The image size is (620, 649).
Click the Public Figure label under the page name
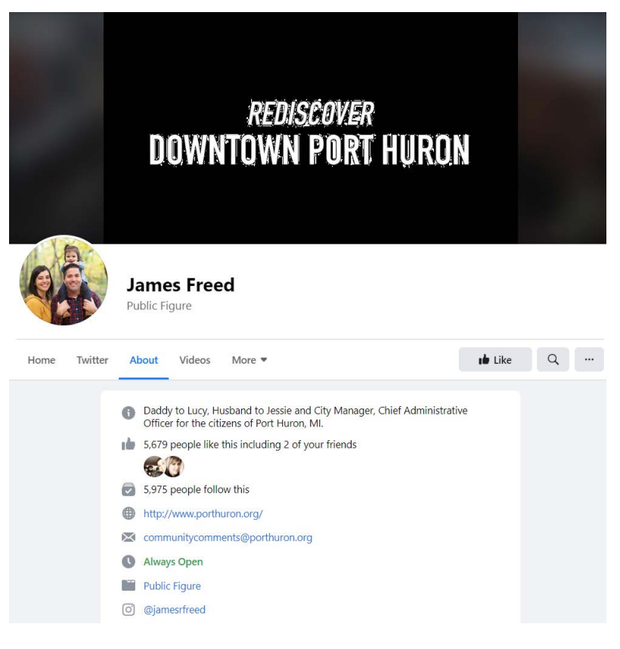(159, 306)
